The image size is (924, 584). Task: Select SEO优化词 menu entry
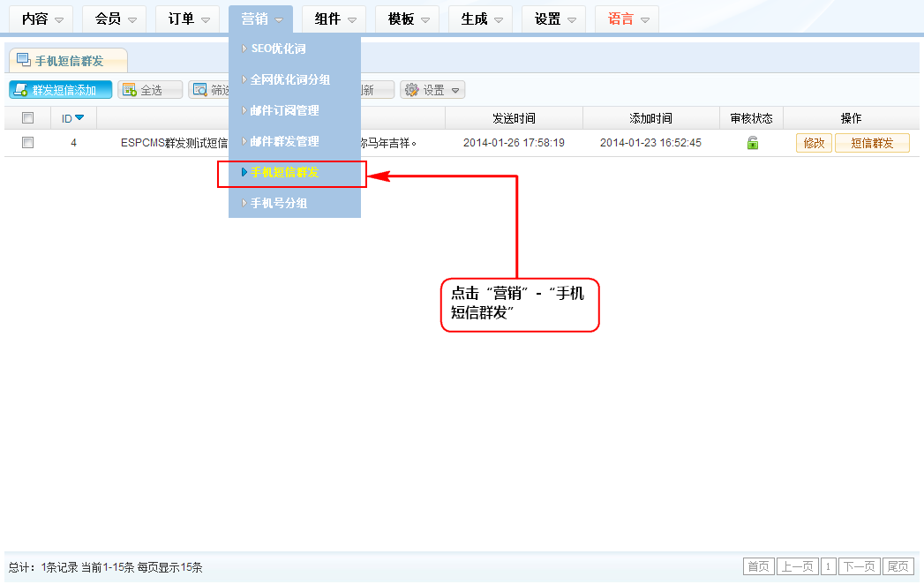[278, 49]
